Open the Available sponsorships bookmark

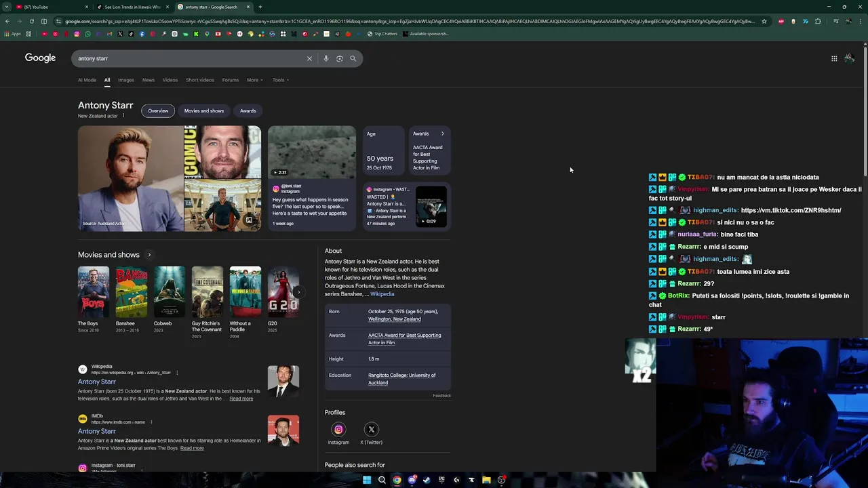click(x=426, y=34)
